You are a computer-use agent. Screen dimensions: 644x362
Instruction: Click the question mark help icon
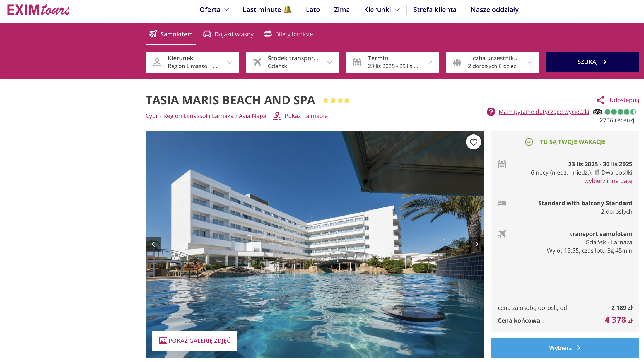pyautogui.click(x=491, y=112)
